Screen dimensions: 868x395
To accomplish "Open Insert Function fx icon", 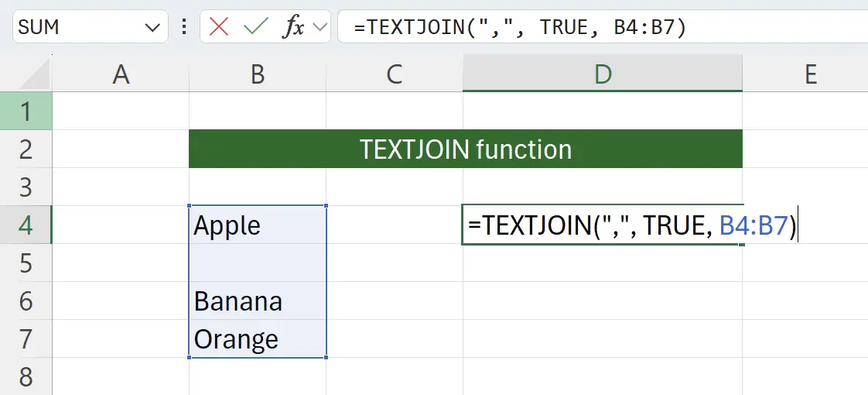I will [x=293, y=27].
